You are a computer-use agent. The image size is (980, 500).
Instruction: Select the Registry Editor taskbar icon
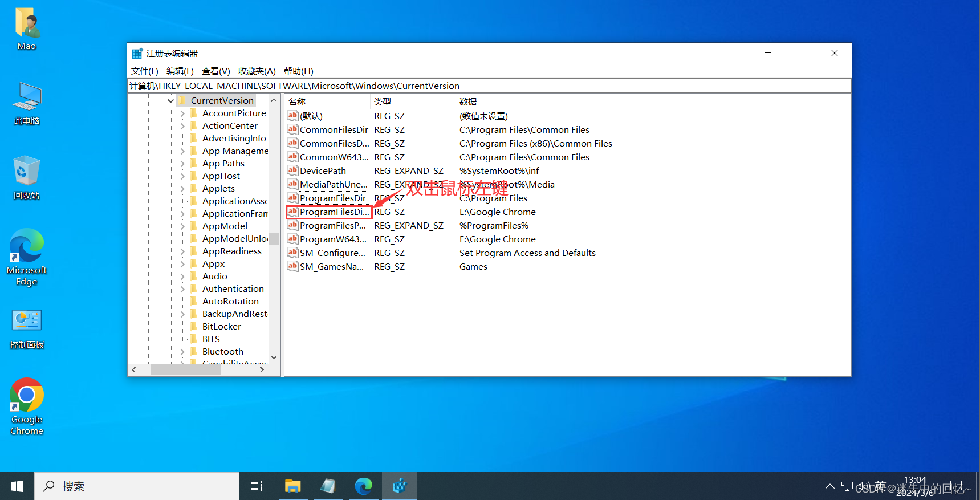click(x=400, y=486)
